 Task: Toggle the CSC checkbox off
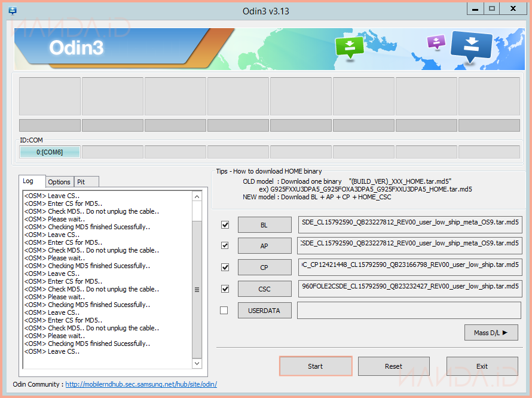[225, 289]
